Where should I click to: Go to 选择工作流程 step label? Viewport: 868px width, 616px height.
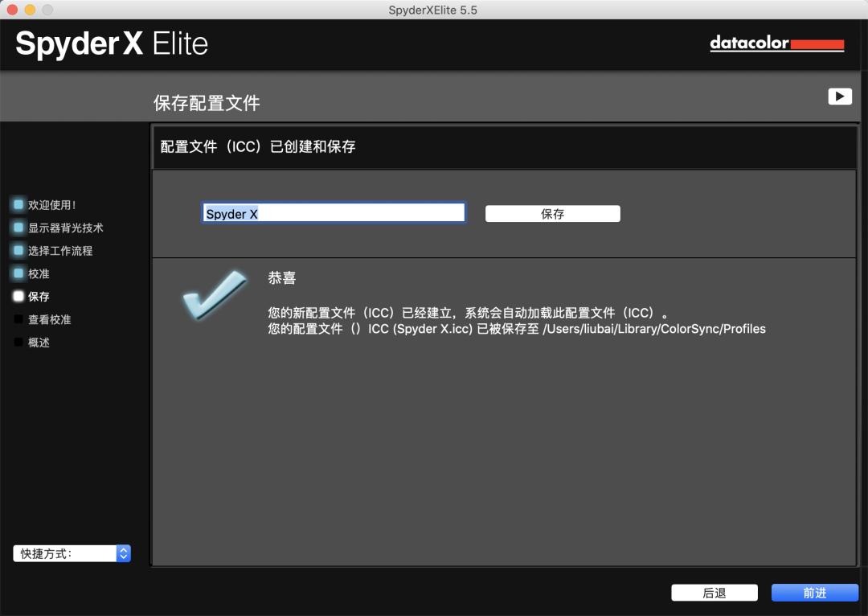[60, 251]
